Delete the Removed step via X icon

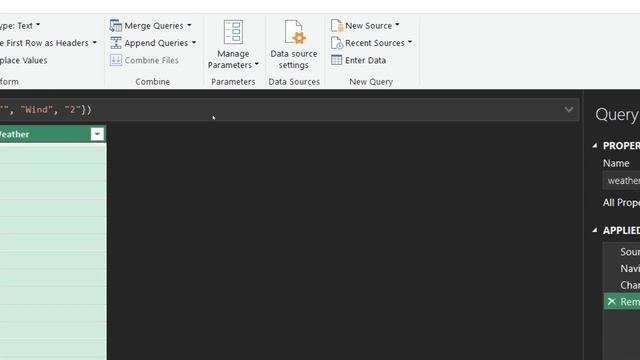pos(611,302)
